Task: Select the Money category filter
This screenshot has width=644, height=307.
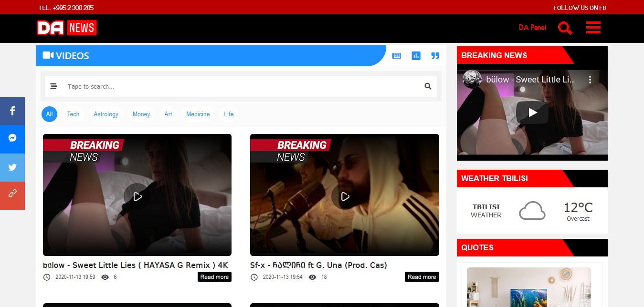Action: coord(141,114)
